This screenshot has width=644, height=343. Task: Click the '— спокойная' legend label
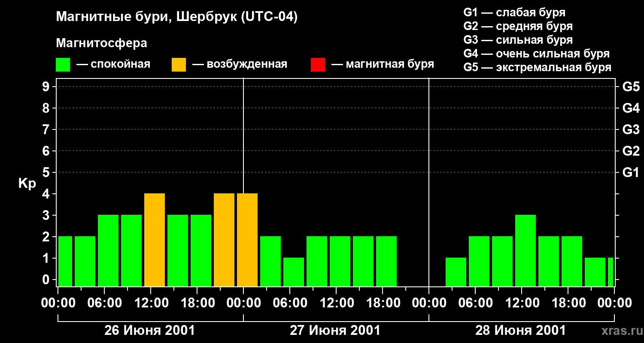113,64
